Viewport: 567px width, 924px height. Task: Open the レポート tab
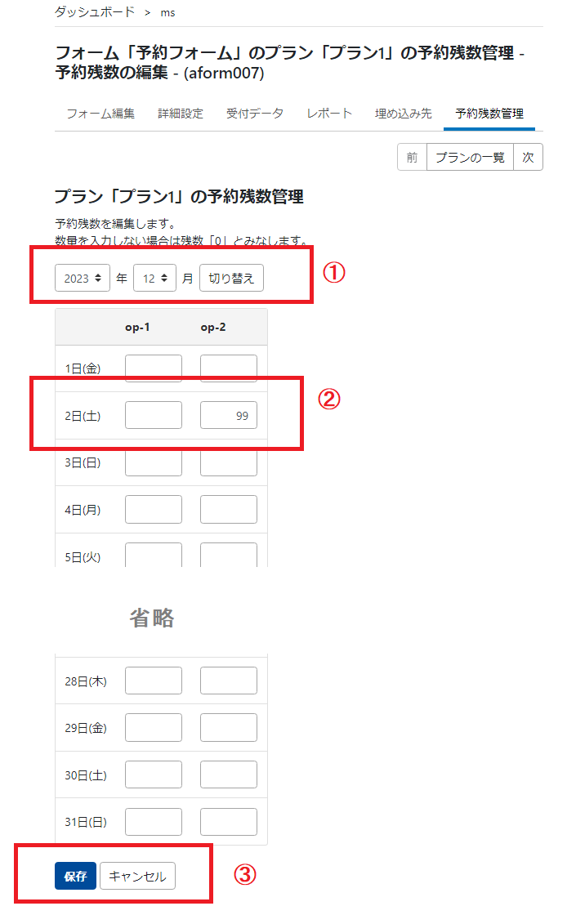click(x=329, y=114)
